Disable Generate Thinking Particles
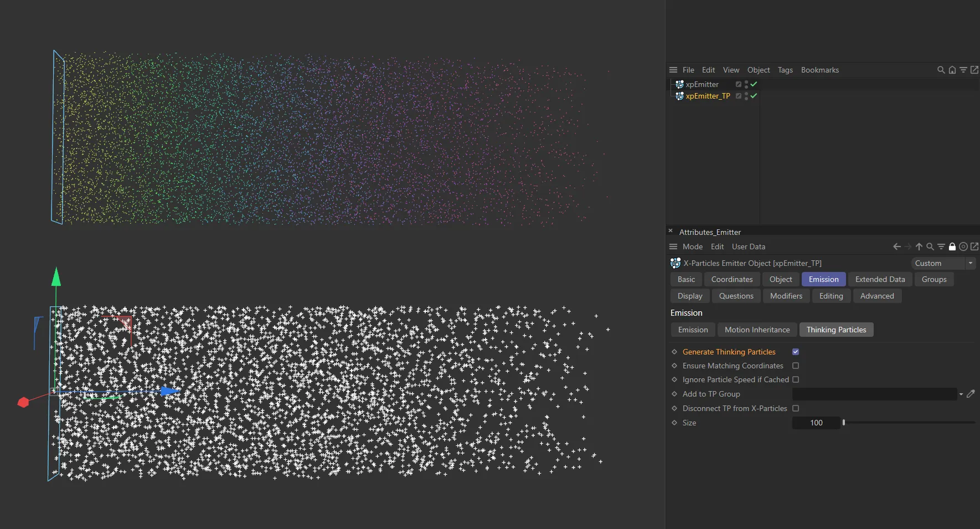980x529 pixels. [x=796, y=352]
